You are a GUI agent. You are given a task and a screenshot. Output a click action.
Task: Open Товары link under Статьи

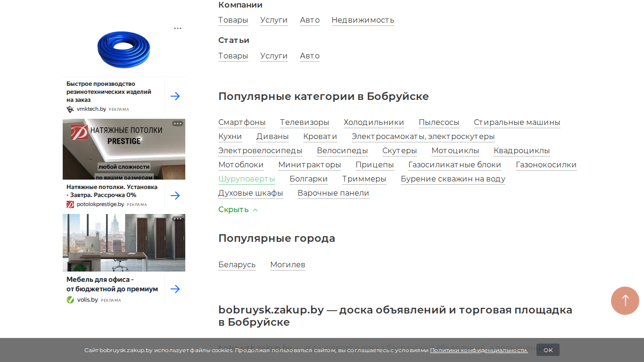pos(233,56)
